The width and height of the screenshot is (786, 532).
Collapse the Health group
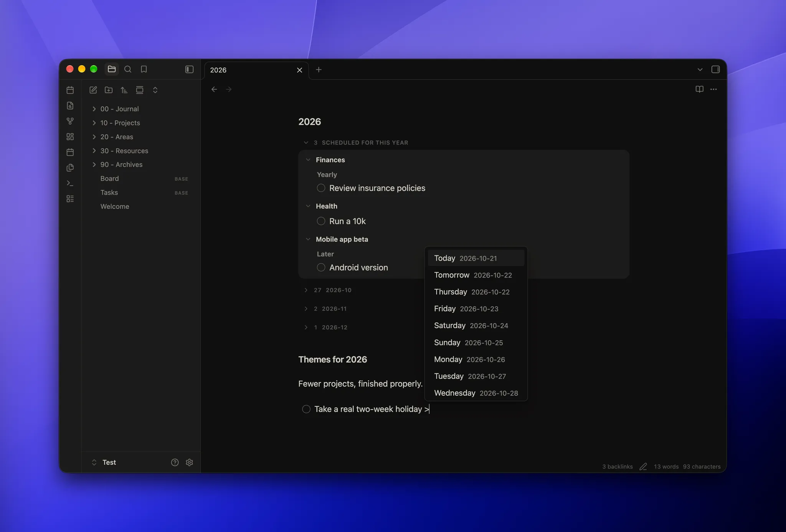[x=308, y=206]
